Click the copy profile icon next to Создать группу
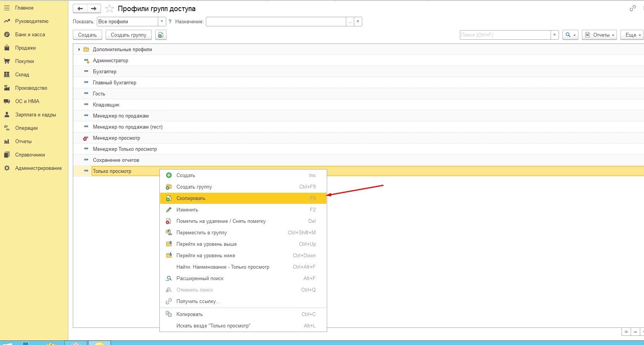The image size is (644, 345). click(x=161, y=35)
